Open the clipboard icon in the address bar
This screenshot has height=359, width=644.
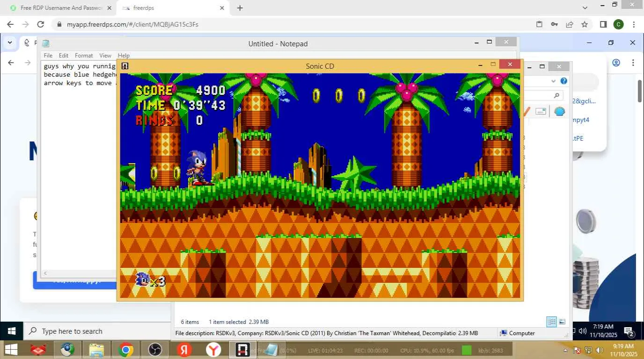(x=539, y=24)
